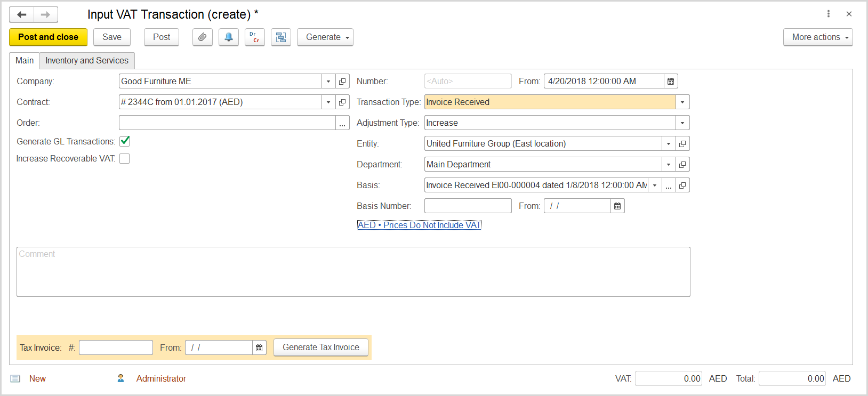Open the Generate dropdown menu
Screen dimensions: 868x396
[325, 37]
